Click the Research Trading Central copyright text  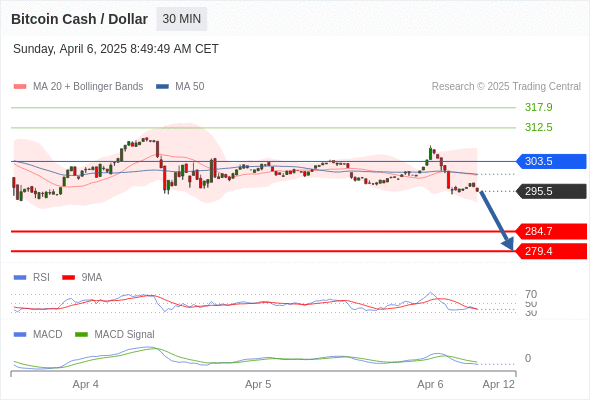(506, 87)
